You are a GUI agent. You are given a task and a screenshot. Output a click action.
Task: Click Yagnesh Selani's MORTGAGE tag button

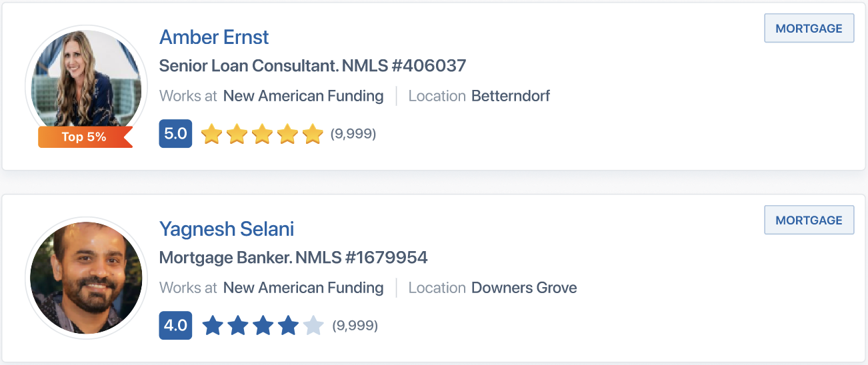click(x=809, y=220)
